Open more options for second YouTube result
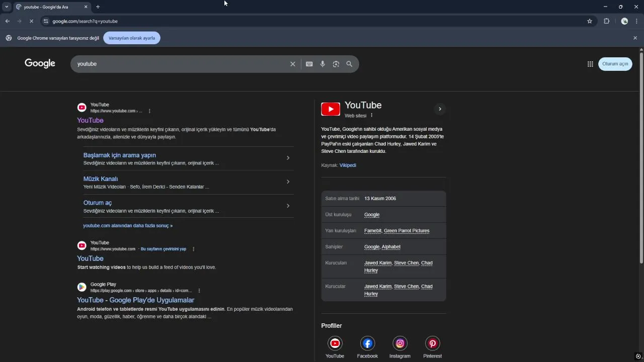Screen dimensions: 644x362 pyautogui.click(x=193, y=249)
